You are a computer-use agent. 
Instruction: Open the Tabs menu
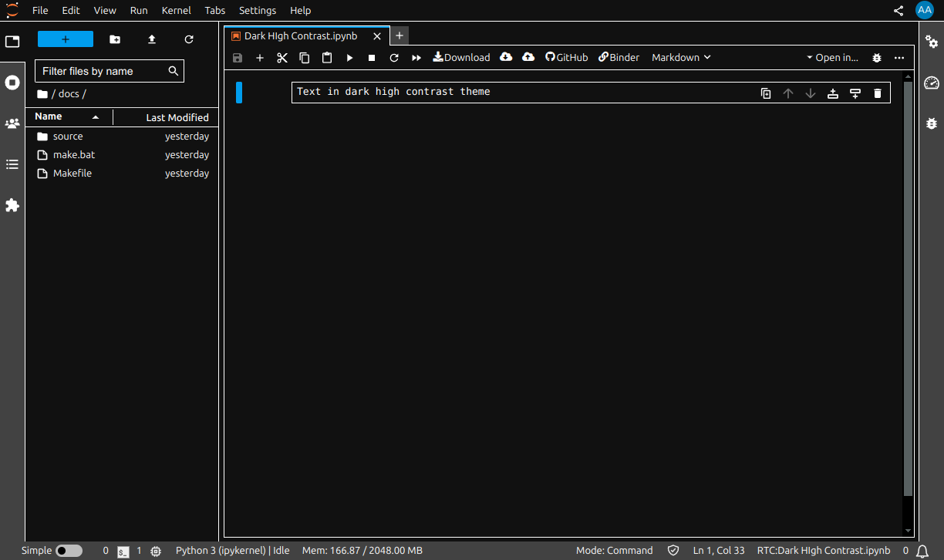point(215,10)
